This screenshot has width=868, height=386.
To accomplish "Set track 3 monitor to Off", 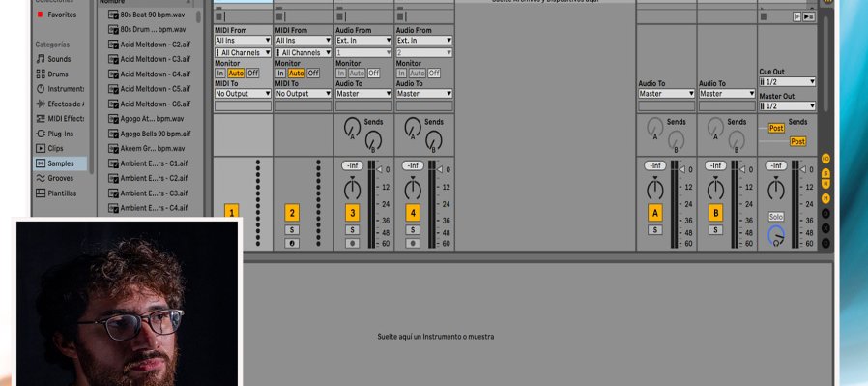I will (374, 74).
